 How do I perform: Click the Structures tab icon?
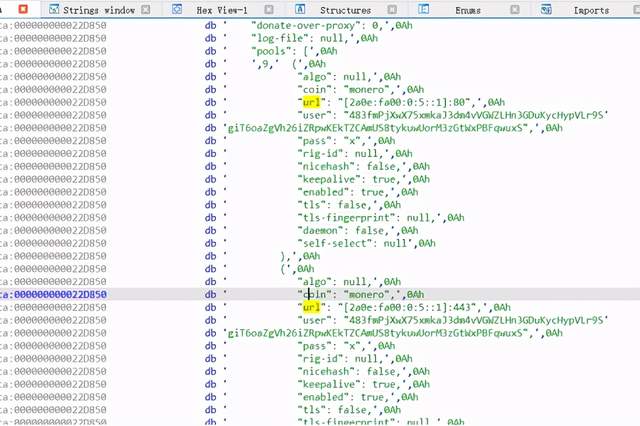tap(300, 9)
